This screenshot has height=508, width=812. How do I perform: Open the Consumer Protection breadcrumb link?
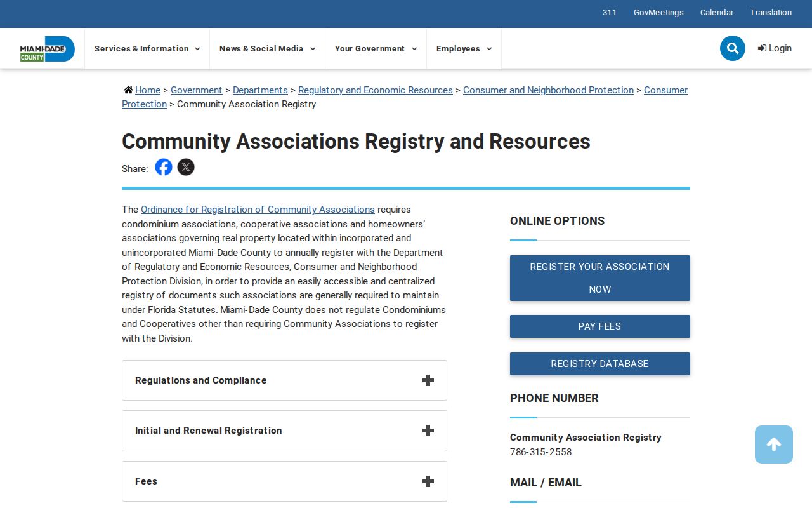(x=665, y=90)
